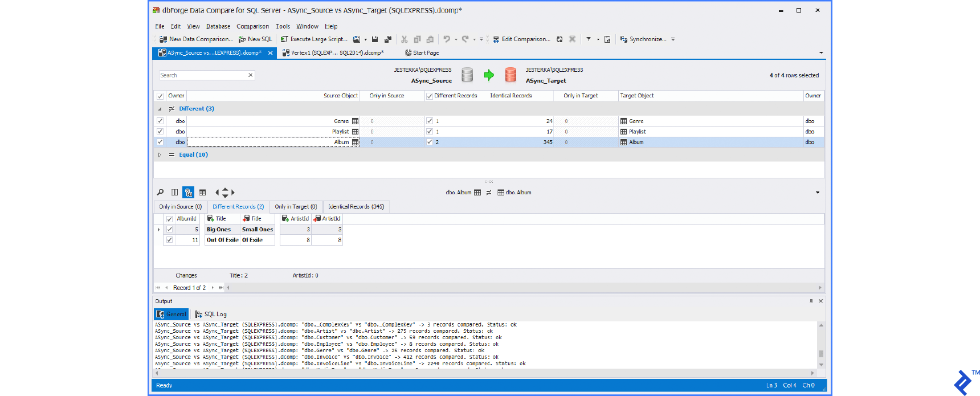Click the source database cylinder icon
The width and height of the screenshot is (980, 396).
click(x=467, y=75)
